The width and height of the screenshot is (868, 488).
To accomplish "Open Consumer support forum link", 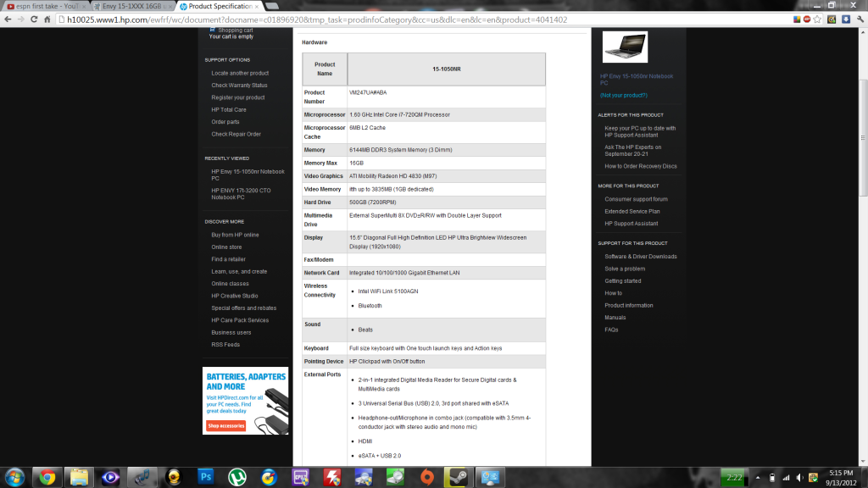I will tap(636, 199).
